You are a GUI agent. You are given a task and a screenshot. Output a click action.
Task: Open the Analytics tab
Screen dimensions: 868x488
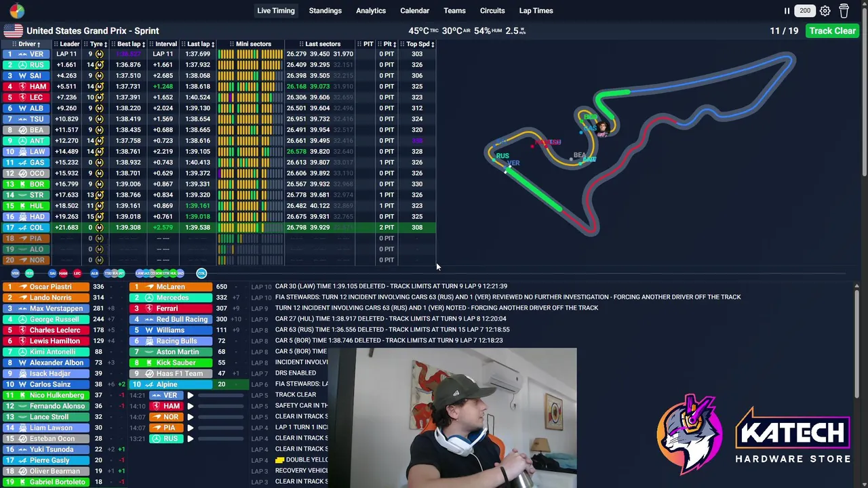tap(371, 11)
